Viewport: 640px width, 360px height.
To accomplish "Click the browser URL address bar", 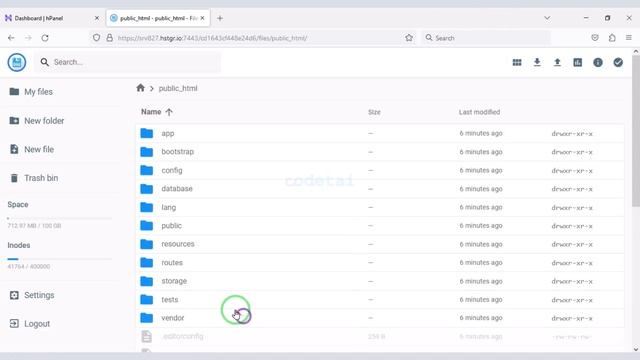I will (253, 38).
